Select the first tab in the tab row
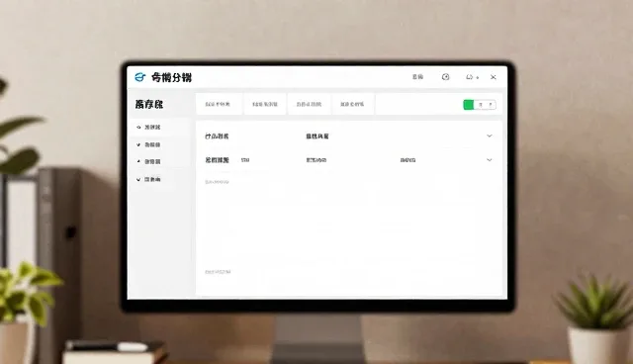Viewport: 633px width, 364px height. click(218, 104)
